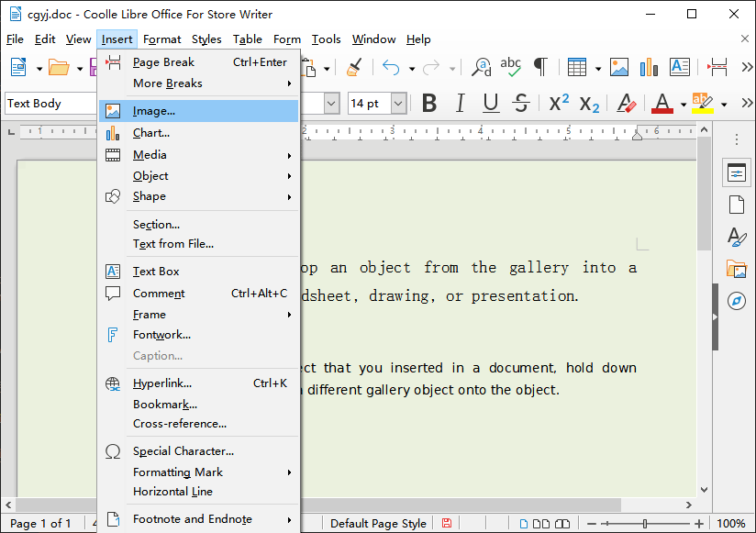Open Find & Replace
756x533 pixels.
click(x=481, y=68)
